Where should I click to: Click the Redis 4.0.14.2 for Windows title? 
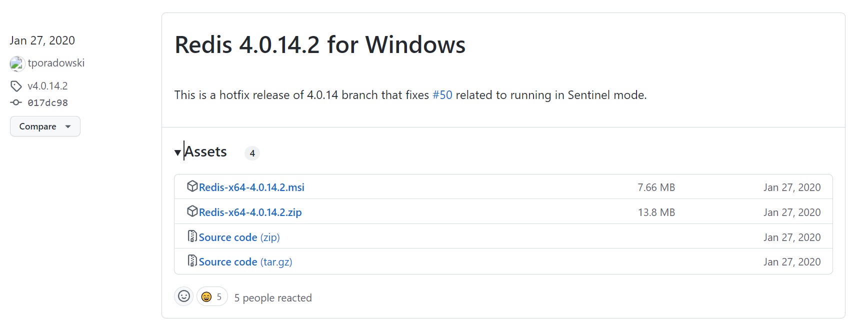pos(320,45)
